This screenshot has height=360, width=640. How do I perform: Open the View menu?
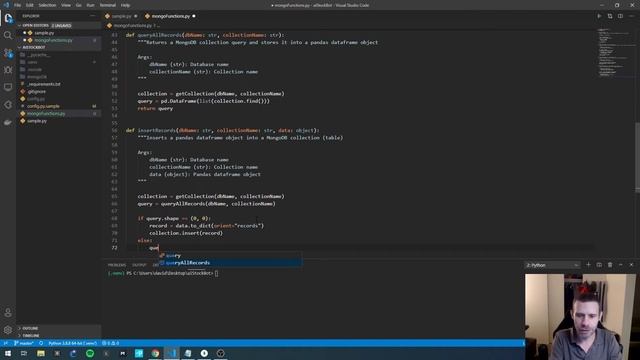[66, 5]
